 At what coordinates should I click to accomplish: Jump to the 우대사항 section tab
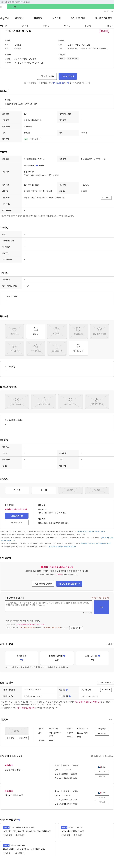(46, 26)
